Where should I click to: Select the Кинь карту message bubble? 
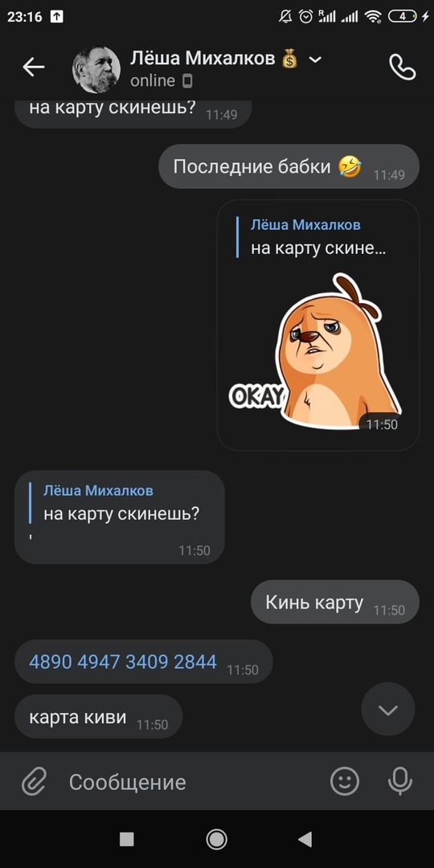(335, 602)
